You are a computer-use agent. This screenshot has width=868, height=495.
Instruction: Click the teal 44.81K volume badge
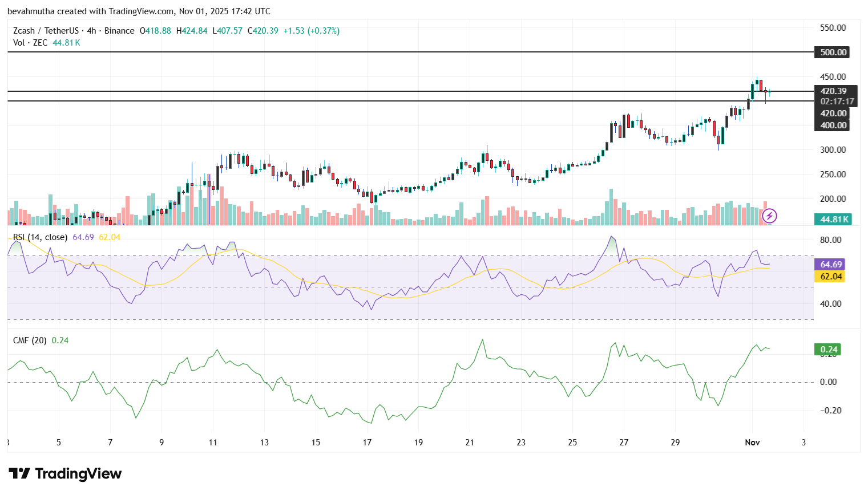click(832, 218)
